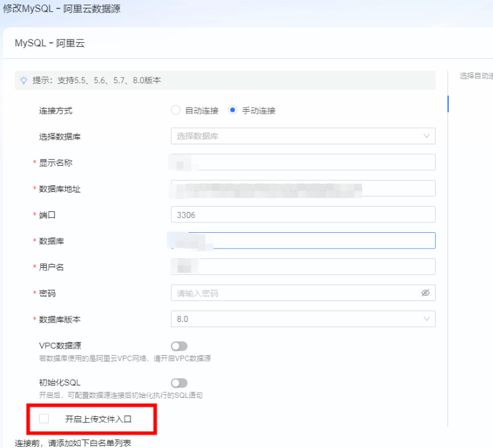The image size is (493, 448).
Task: Select 自动连接 radio button
Action: coord(176,111)
